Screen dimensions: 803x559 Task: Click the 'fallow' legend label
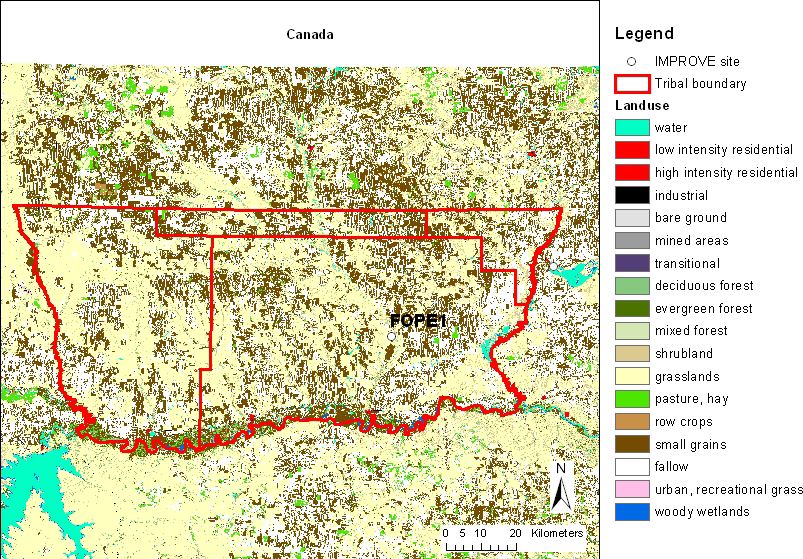pyautogui.click(x=671, y=467)
